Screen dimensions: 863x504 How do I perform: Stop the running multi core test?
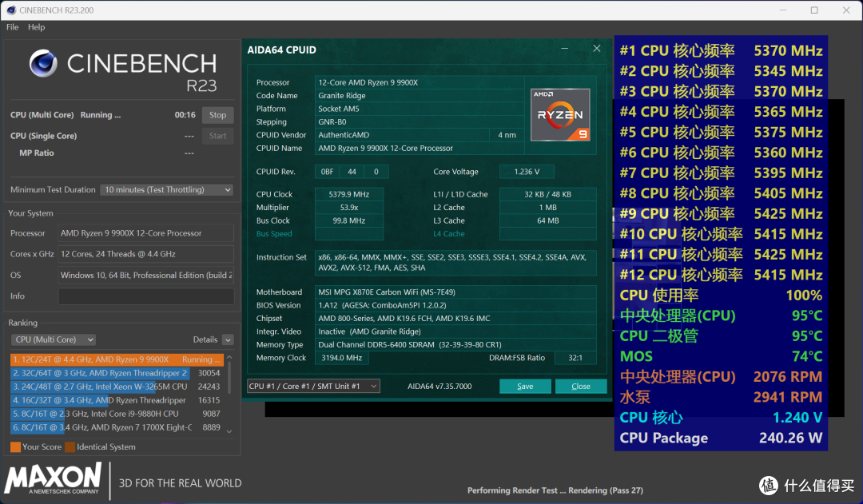217,115
